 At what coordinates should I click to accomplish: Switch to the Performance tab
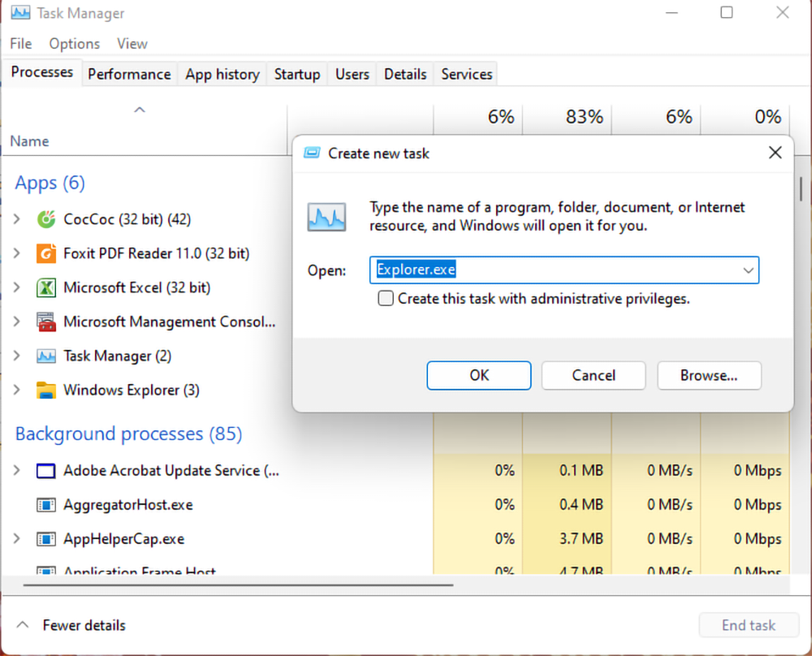tap(129, 75)
